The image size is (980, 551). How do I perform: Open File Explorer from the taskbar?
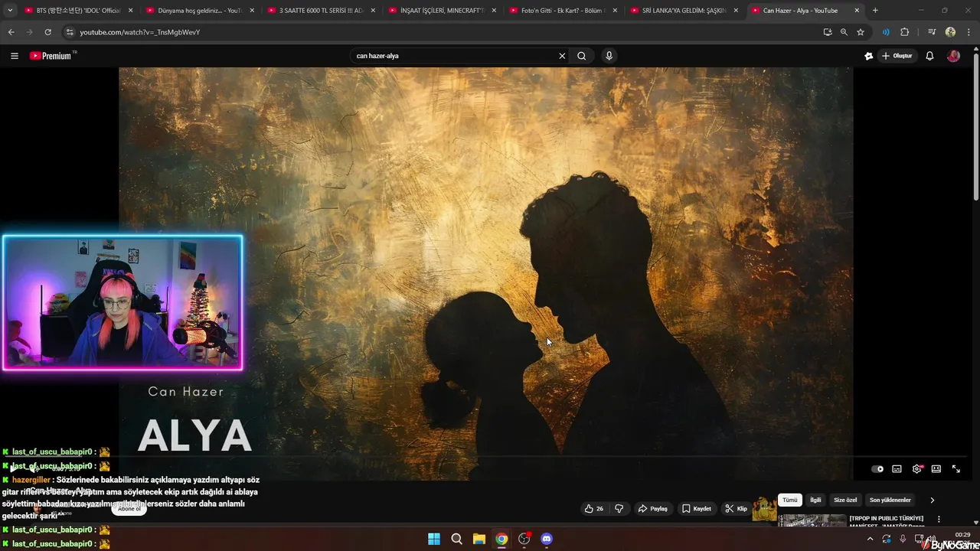[x=479, y=539]
